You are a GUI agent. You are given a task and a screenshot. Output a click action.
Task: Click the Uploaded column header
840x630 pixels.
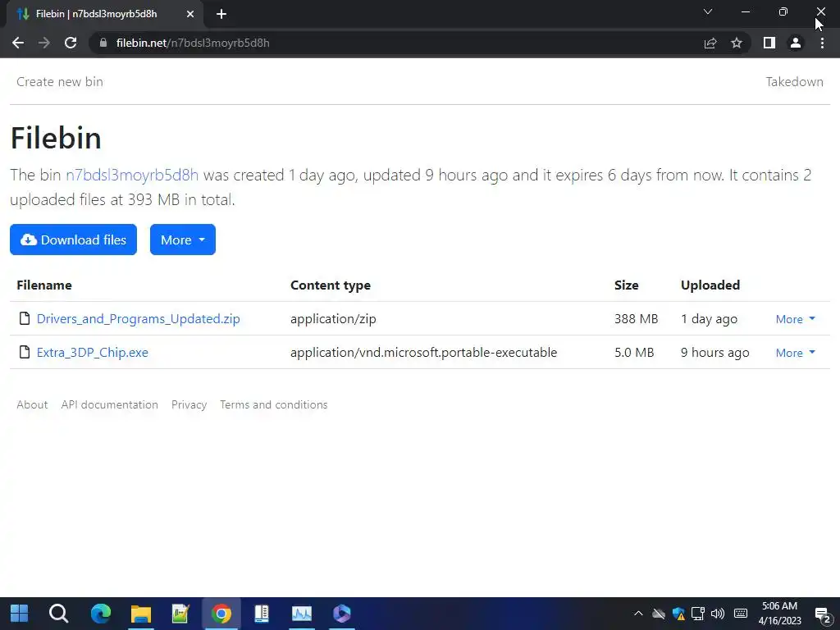click(710, 285)
